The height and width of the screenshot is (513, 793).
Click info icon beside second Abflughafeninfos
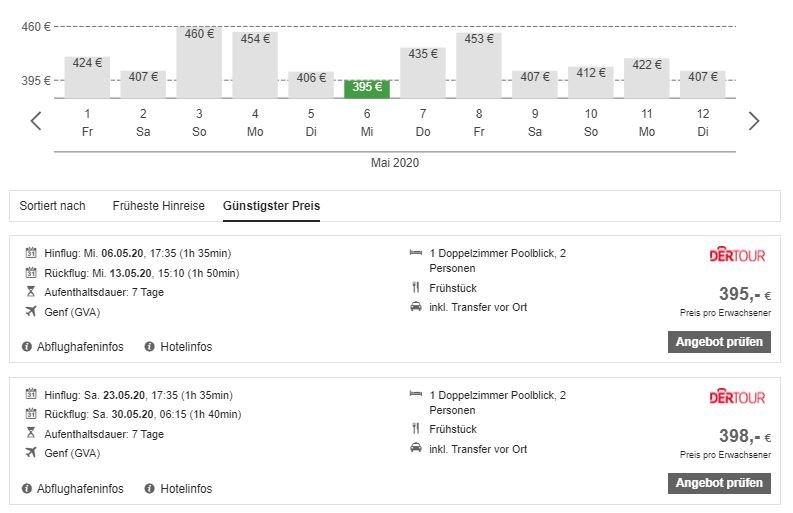pos(27,489)
